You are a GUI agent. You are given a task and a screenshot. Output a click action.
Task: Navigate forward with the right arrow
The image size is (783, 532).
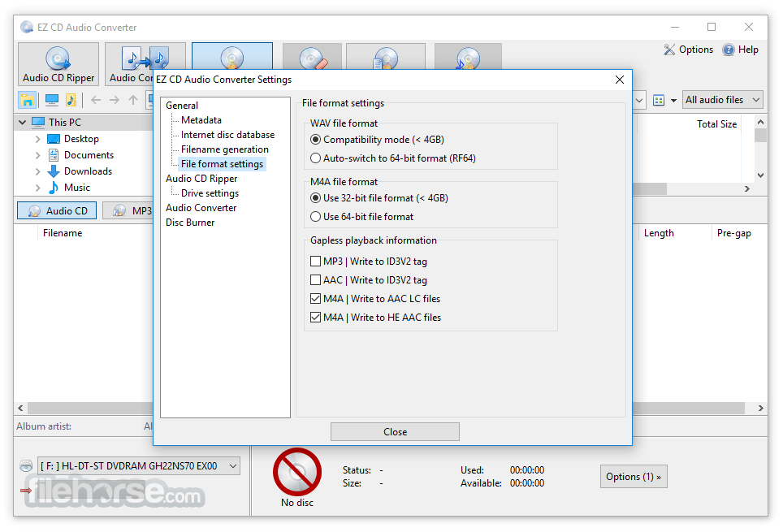pos(115,100)
